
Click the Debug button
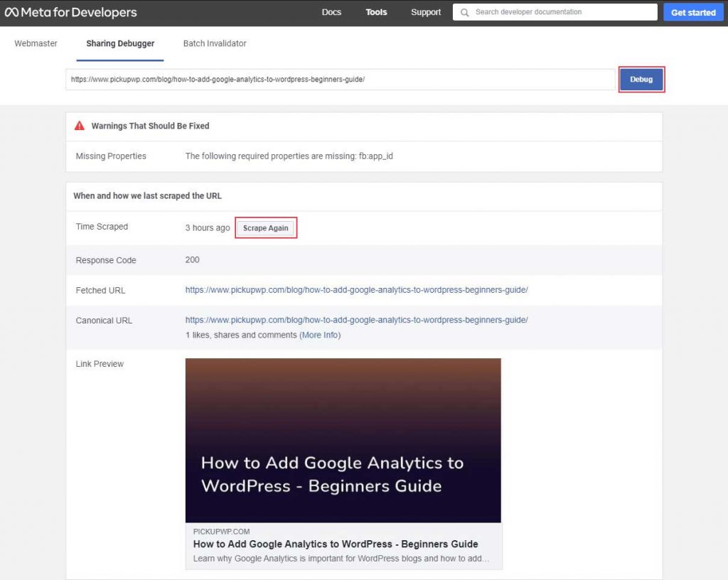(641, 80)
